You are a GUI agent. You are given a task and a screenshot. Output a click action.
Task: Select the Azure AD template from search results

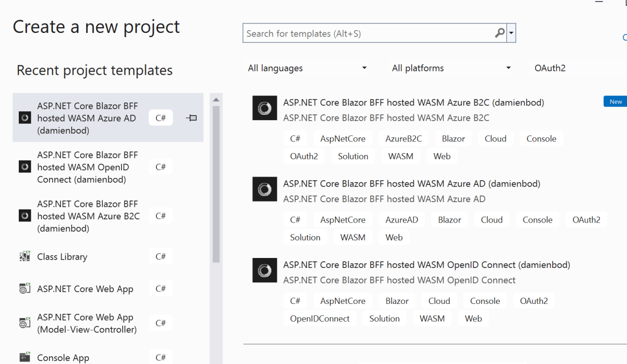(x=411, y=184)
